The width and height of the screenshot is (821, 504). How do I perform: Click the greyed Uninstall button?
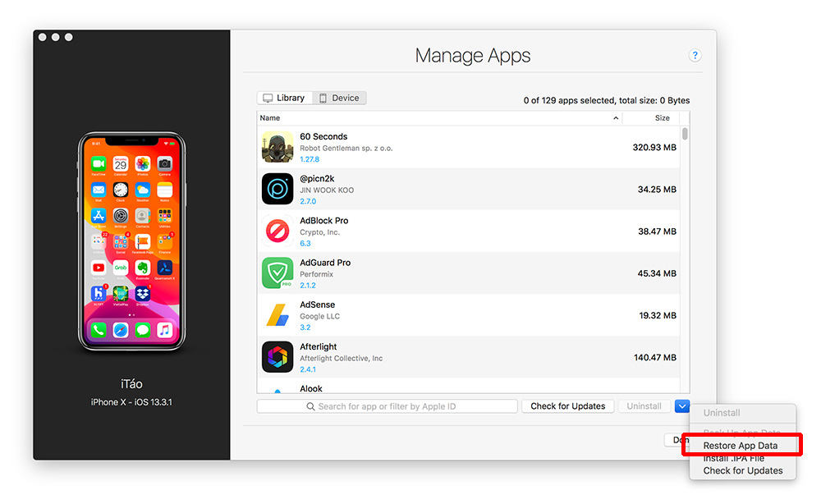[644, 406]
